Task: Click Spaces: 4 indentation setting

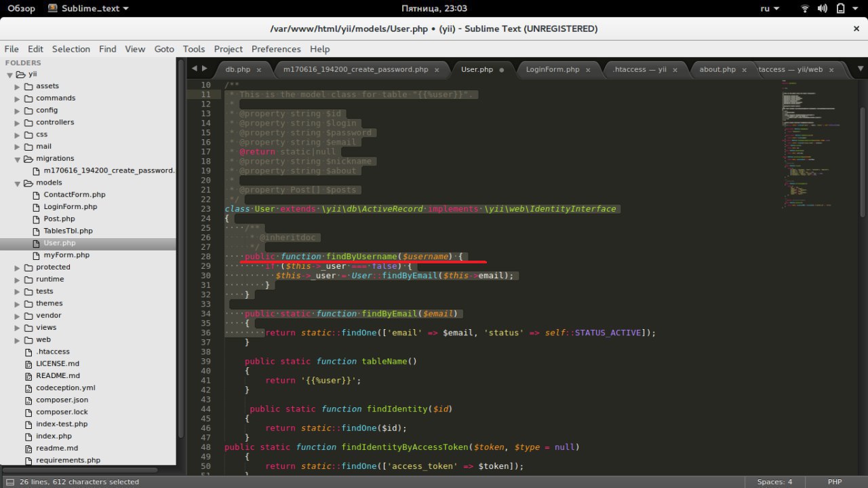Action: (774, 482)
